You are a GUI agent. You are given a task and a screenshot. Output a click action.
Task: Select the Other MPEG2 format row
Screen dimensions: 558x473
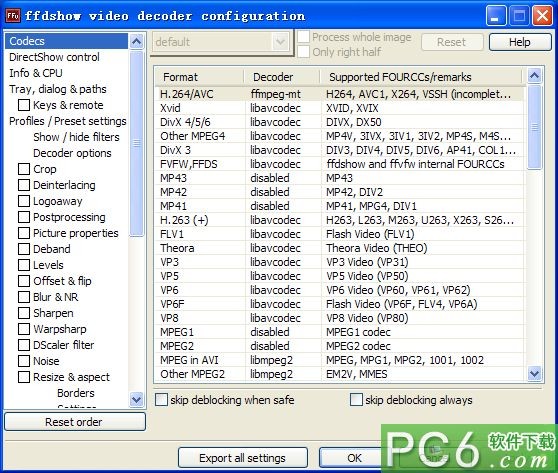(x=340, y=374)
